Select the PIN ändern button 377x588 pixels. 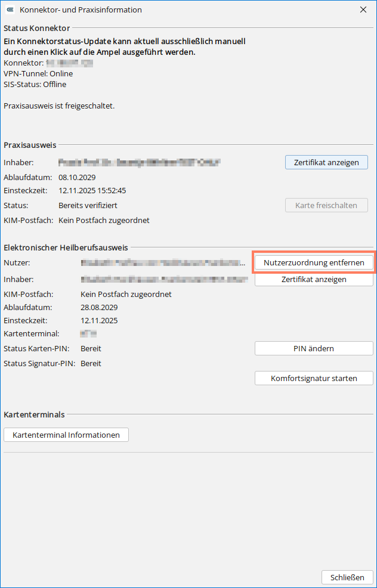click(314, 348)
